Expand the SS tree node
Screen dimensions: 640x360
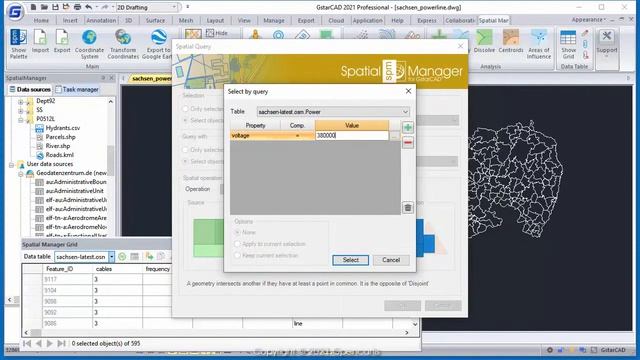pyautogui.click(x=20, y=110)
